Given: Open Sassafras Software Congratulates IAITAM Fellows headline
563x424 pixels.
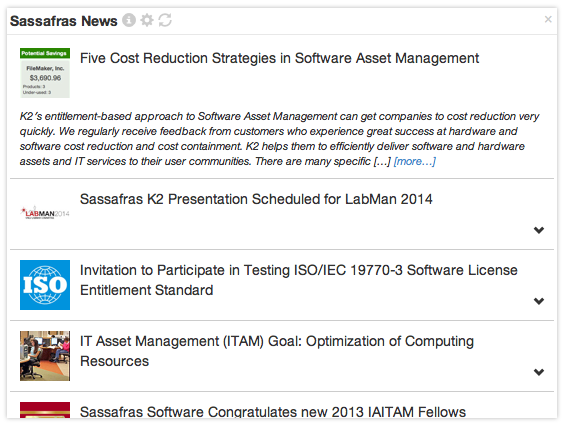Looking at the screenshot, I should (273, 411).
